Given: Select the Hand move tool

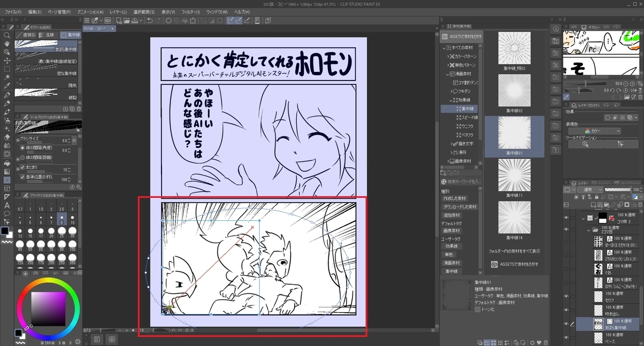Looking at the screenshot, I should point(6,44).
